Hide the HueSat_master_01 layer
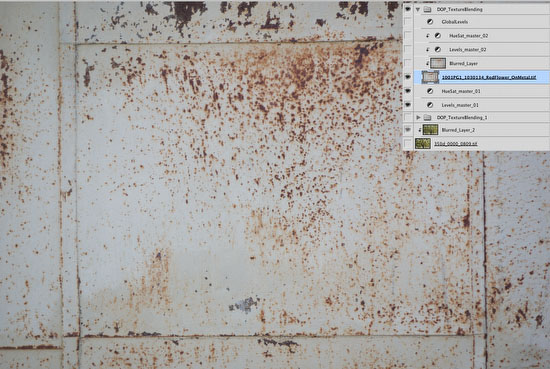The image size is (550, 369). pos(408,91)
